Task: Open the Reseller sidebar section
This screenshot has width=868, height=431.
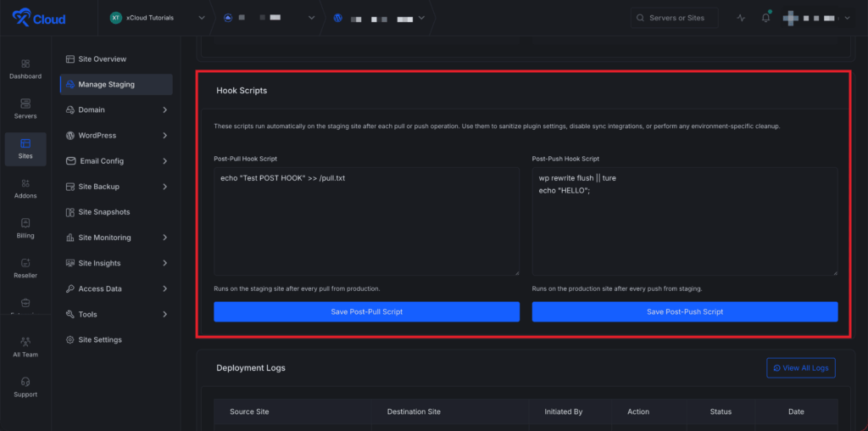Action: (x=25, y=268)
